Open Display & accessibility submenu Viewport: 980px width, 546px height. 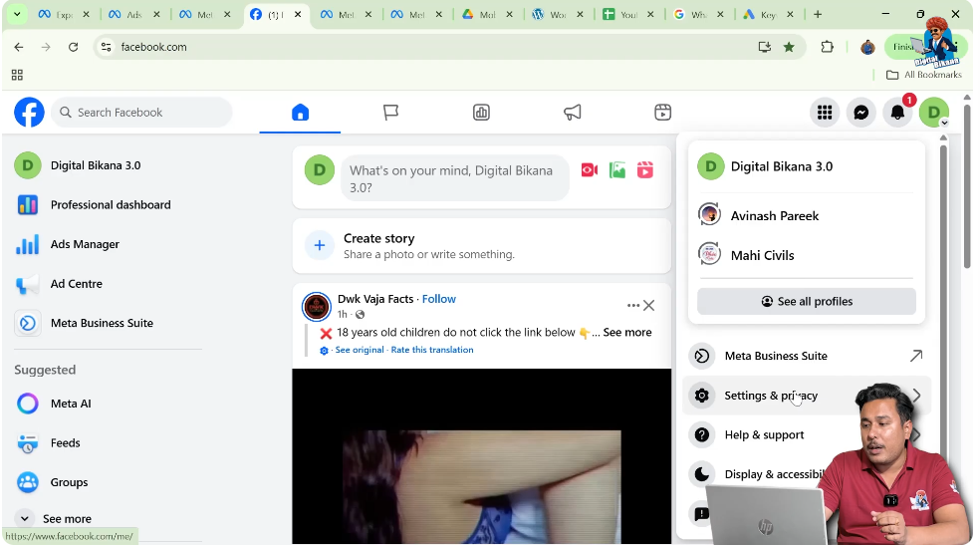tap(772, 474)
